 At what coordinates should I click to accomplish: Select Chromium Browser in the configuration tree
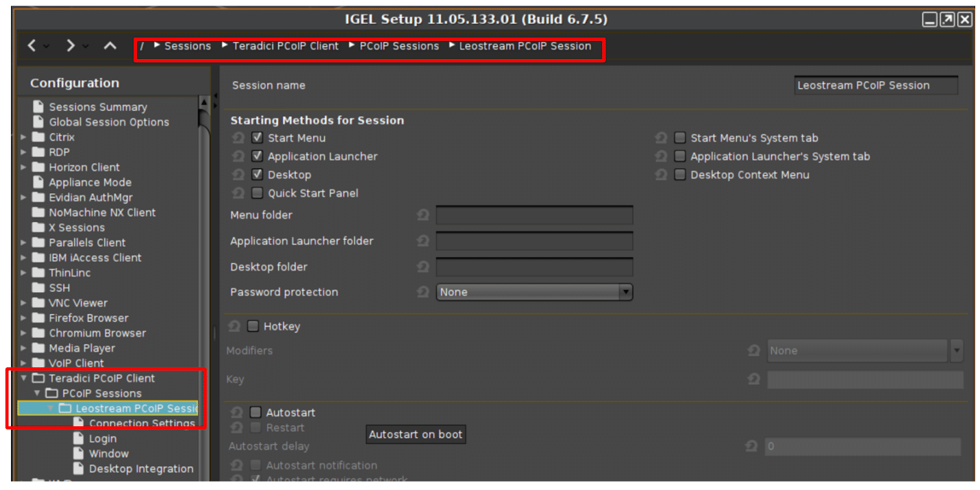pyautogui.click(x=97, y=333)
